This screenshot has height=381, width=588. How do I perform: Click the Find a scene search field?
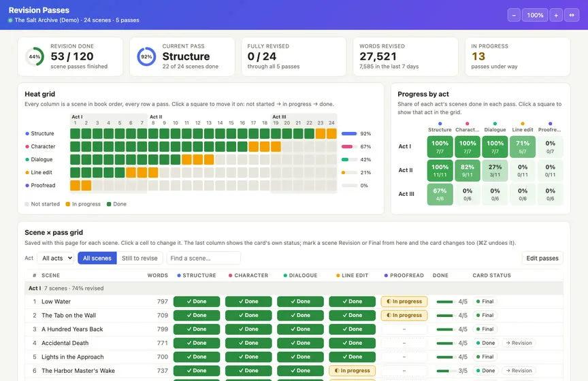(x=203, y=258)
